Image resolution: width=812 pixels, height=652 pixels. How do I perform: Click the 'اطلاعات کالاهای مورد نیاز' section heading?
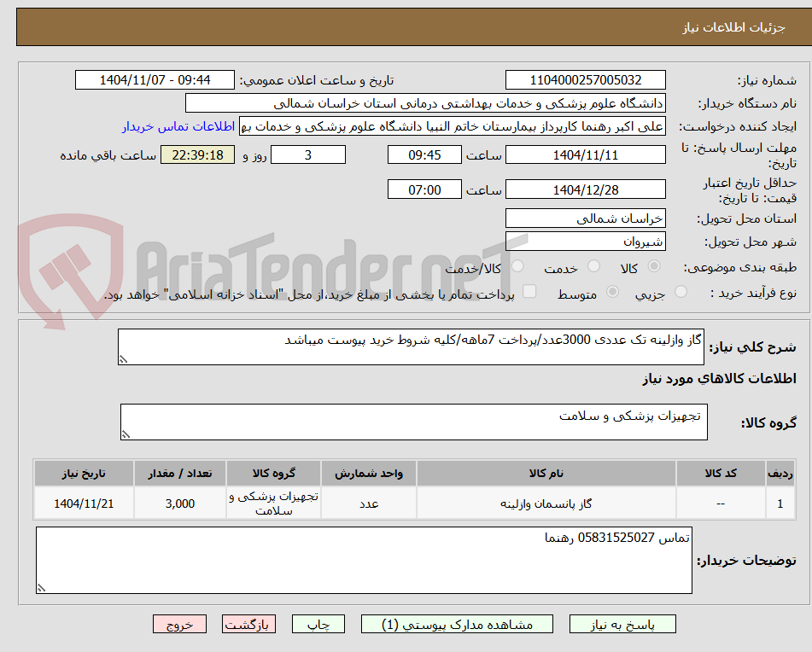click(719, 379)
